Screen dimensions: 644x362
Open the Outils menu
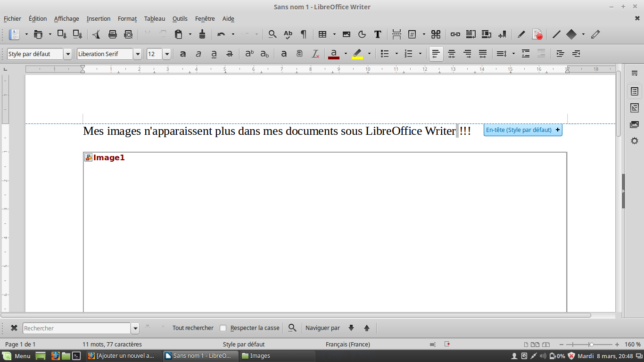point(180,19)
